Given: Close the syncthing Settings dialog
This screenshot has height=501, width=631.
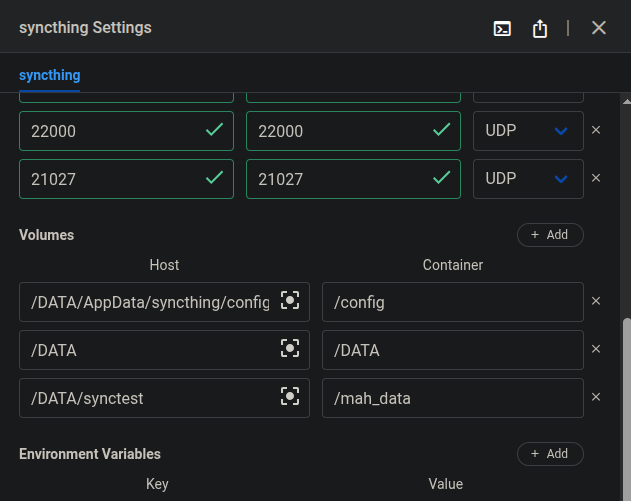Looking at the screenshot, I should click(599, 28).
